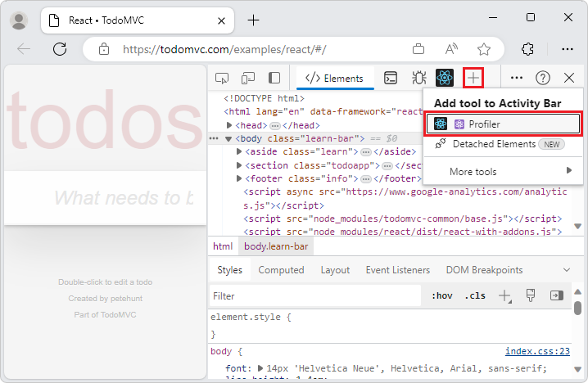Screen dimensions: 588x383
Task: Toggle device emulation icon
Action: (248, 78)
